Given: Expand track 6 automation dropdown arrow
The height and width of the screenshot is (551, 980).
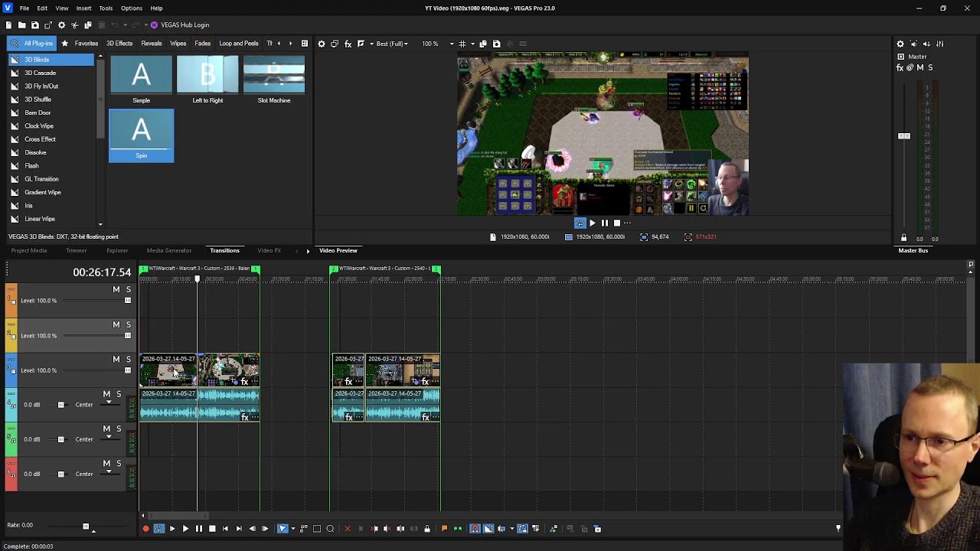Looking at the screenshot, I should tap(108, 471).
